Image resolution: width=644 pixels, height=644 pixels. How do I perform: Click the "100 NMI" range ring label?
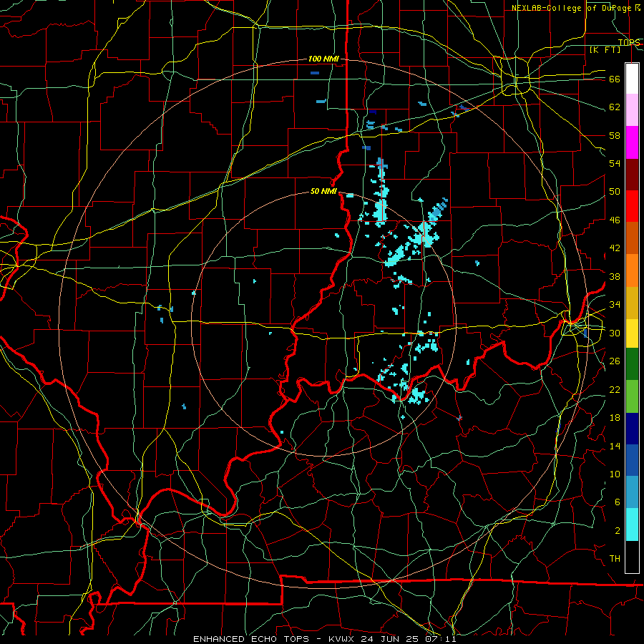pyautogui.click(x=323, y=59)
